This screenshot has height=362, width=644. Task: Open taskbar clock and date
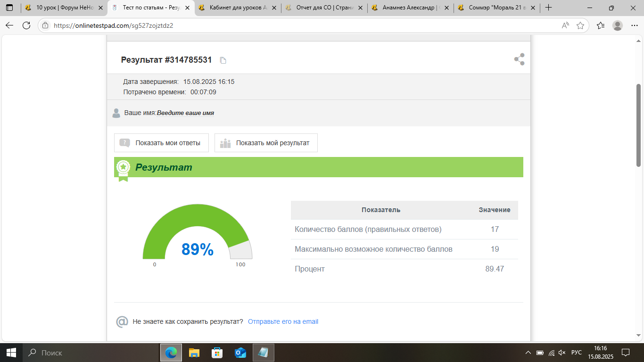pyautogui.click(x=600, y=353)
